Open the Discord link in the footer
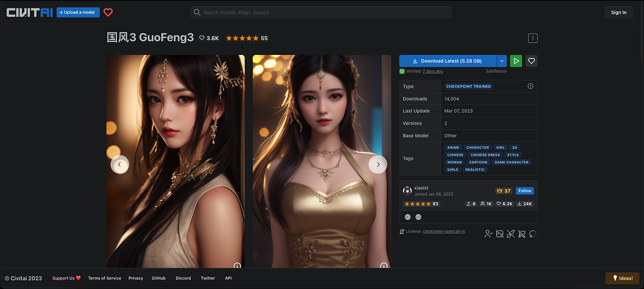The height and width of the screenshot is (289, 644). (x=183, y=278)
